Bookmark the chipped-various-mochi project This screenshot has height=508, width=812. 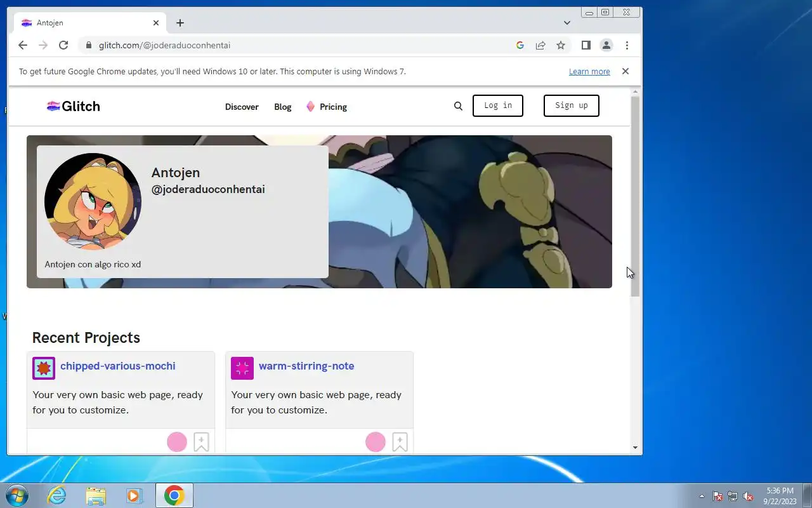tap(201, 442)
